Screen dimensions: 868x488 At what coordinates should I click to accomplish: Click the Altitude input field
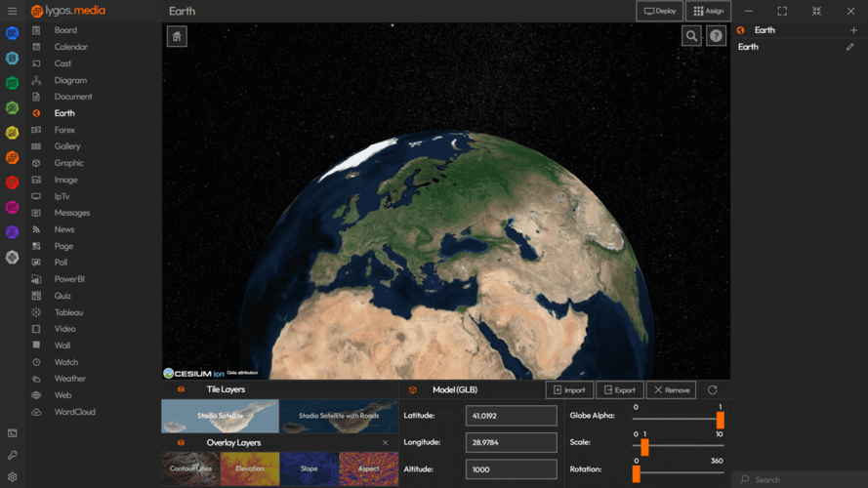[511, 469]
